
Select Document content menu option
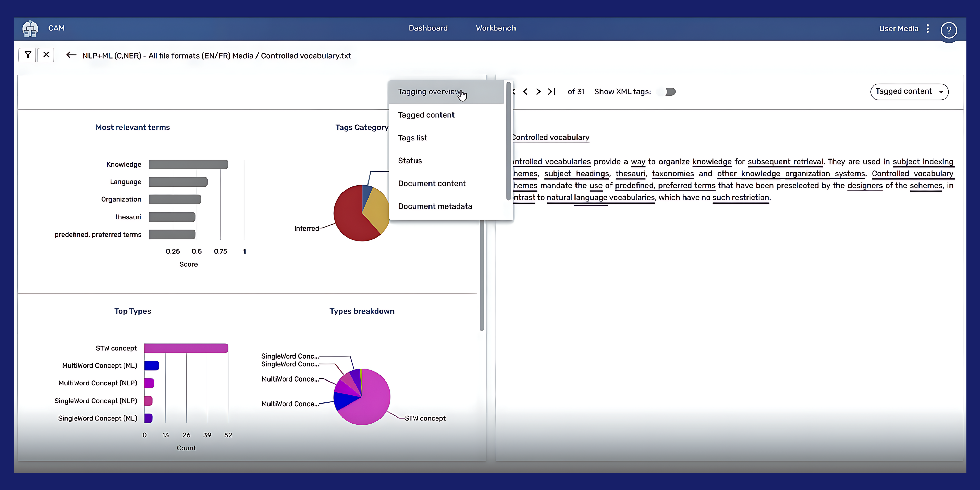(446, 183)
